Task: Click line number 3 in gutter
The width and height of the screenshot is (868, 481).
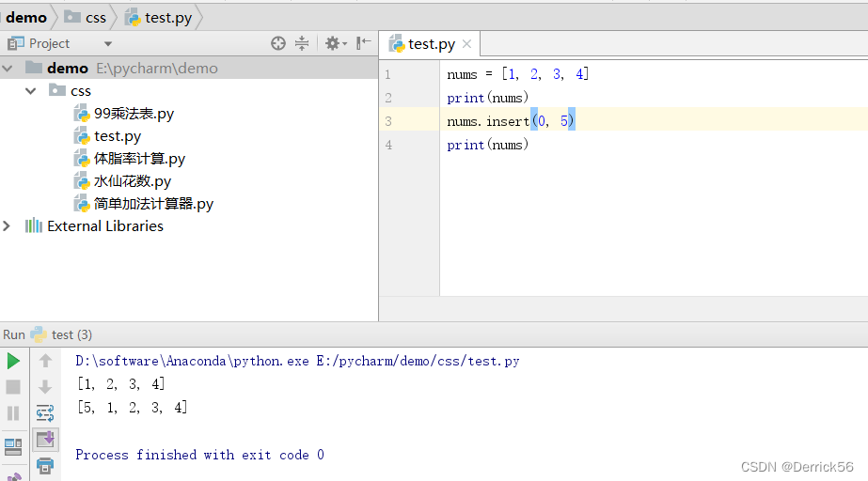Action: 388,121
